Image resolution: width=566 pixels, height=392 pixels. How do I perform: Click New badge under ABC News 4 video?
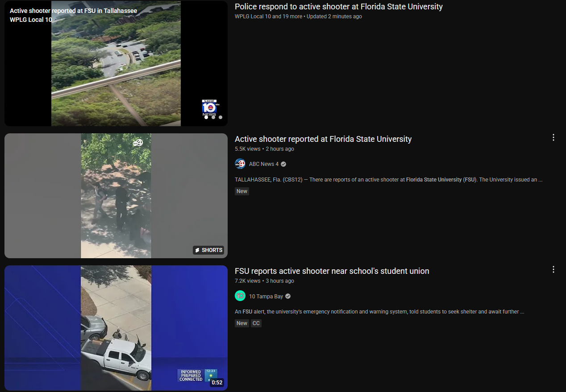pyautogui.click(x=242, y=191)
